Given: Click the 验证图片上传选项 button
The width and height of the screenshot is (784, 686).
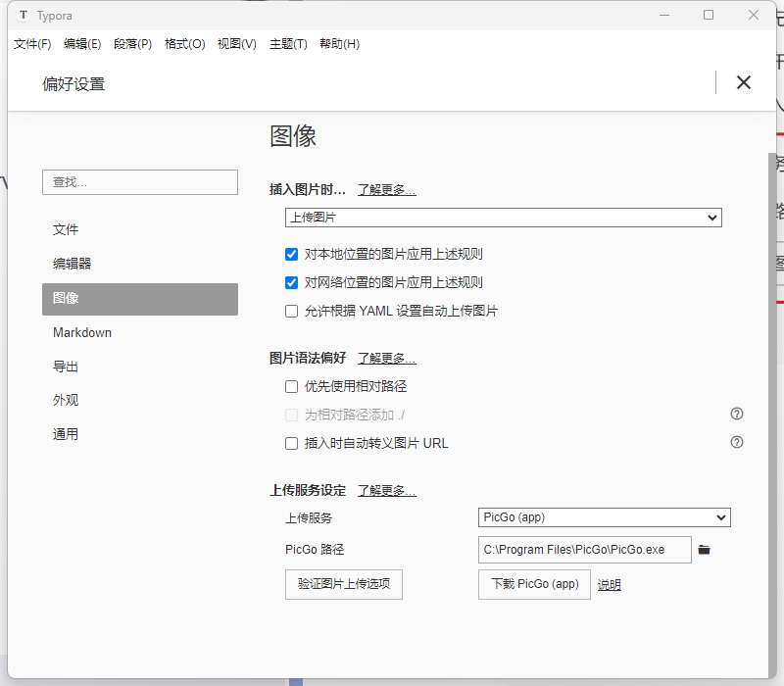Looking at the screenshot, I should point(344,585).
